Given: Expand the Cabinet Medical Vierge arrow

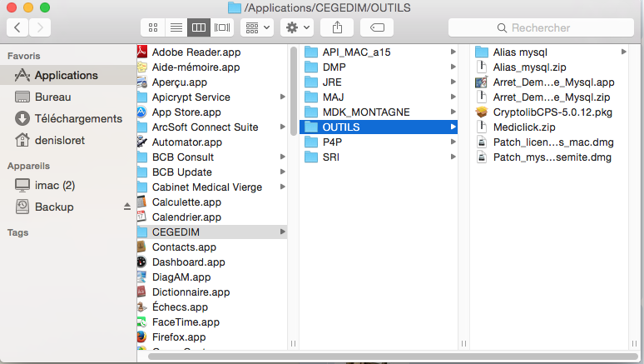Looking at the screenshot, I should coord(283,187).
